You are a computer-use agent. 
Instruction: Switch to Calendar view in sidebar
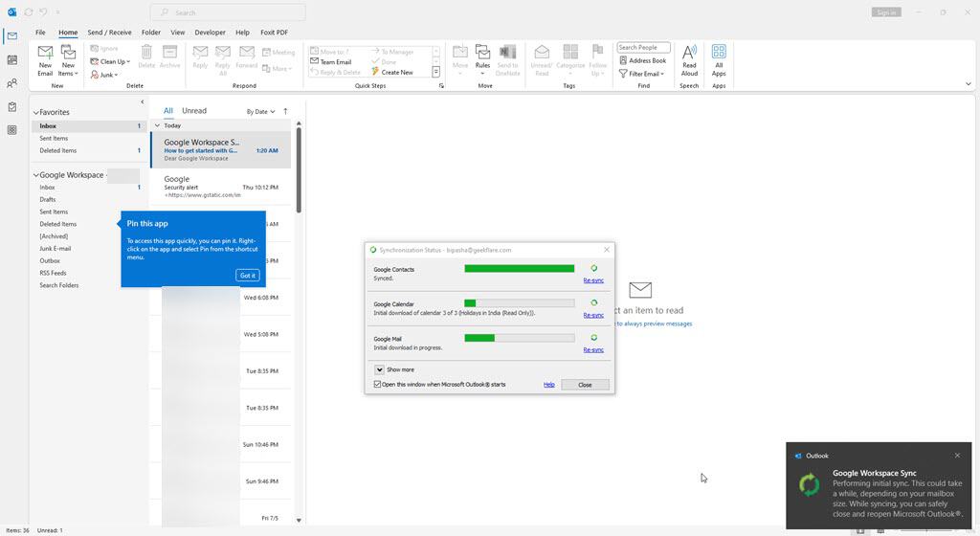[x=11, y=60]
